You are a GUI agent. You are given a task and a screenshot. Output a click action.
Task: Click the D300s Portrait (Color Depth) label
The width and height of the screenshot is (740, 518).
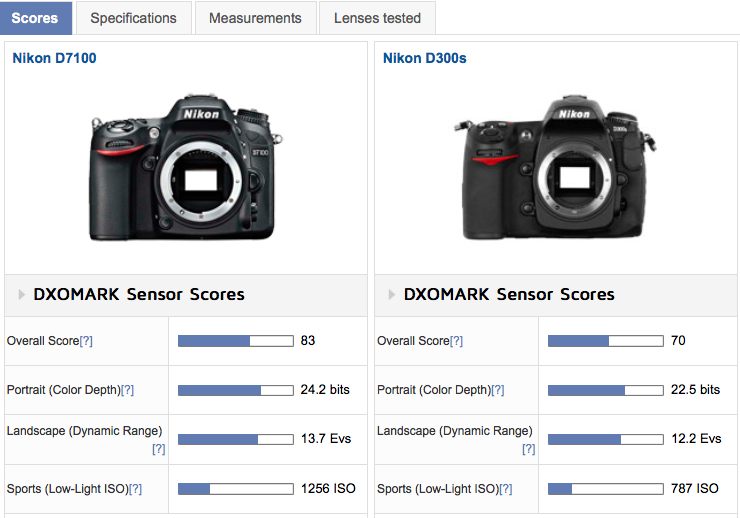coord(434,390)
